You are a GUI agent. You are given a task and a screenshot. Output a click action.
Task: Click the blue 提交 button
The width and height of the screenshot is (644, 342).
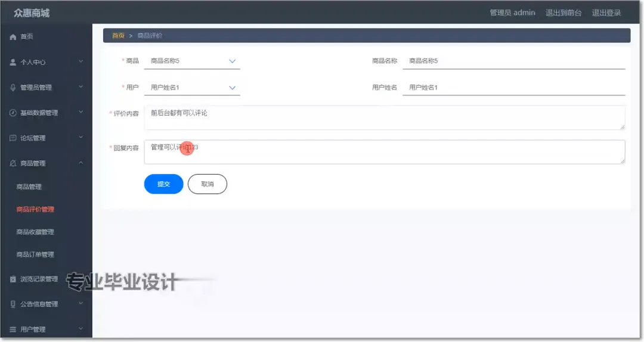coord(163,184)
